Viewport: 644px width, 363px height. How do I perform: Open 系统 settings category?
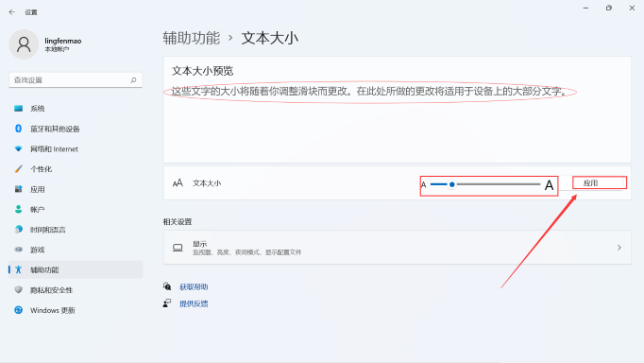pos(76,109)
